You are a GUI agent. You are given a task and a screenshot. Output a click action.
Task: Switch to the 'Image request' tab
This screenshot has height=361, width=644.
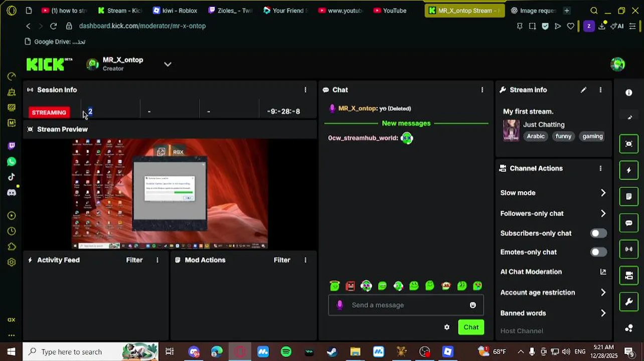pyautogui.click(x=533, y=11)
